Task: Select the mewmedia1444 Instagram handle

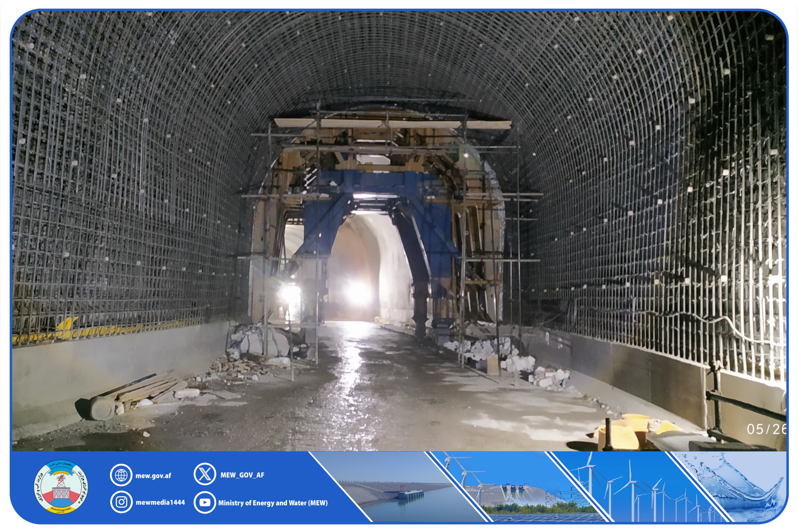Action: tap(160, 502)
